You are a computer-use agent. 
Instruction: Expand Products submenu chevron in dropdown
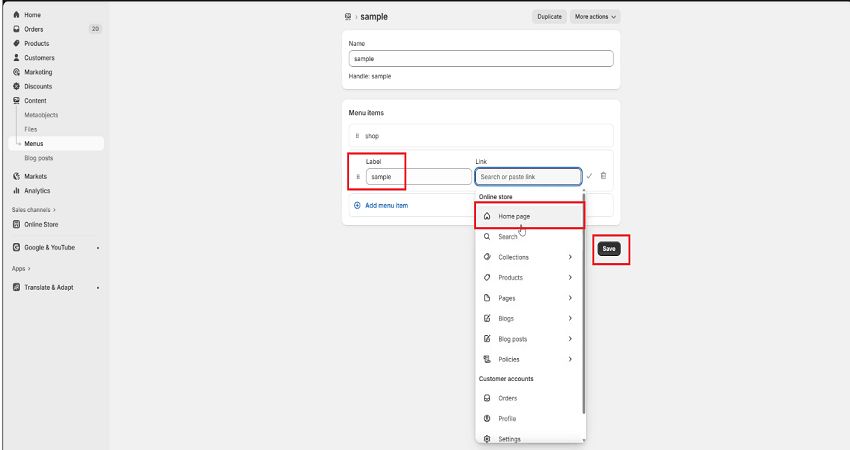click(570, 278)
